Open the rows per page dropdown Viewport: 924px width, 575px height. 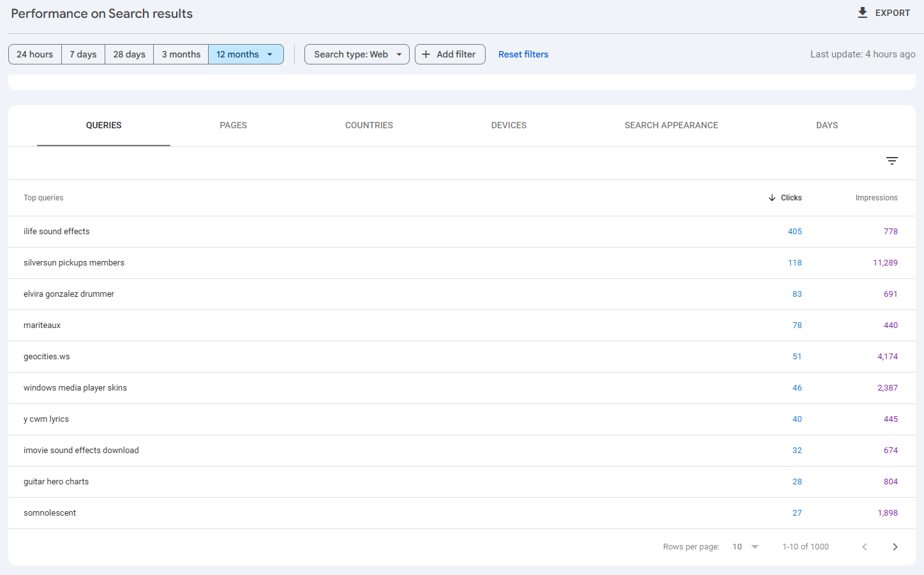tap(745, 547)
